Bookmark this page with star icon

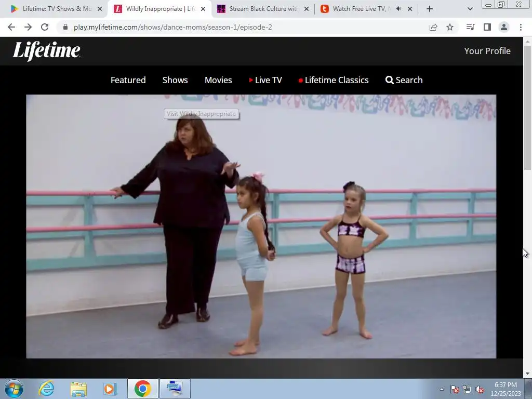[x=450, y=27]
